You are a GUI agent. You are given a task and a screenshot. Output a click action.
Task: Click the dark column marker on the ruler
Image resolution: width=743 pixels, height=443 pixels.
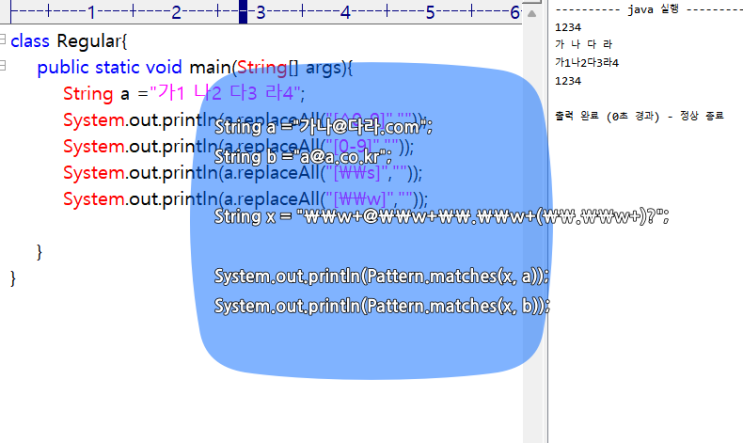243,11
